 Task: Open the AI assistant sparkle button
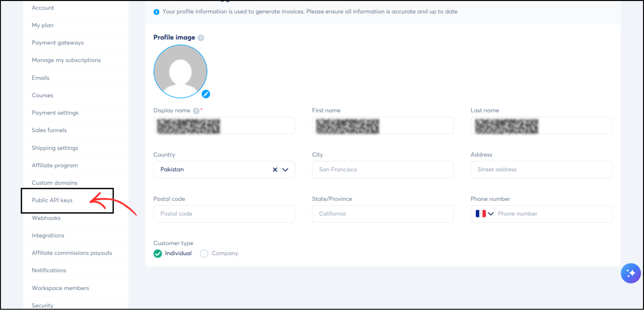pos(630,273)
